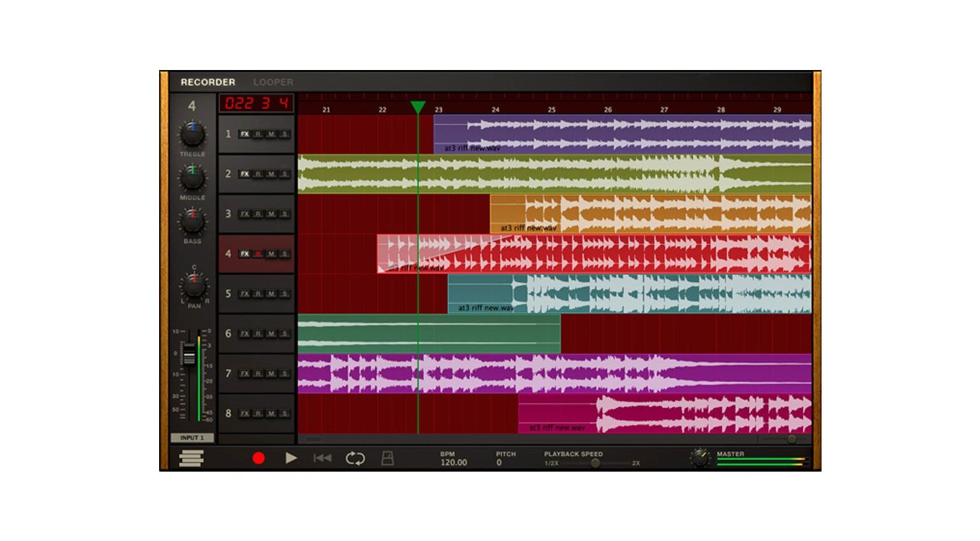Open FX for track 2
Image resolution: width=980 pixels, height=541 pixels.
[x=244, y=174]
